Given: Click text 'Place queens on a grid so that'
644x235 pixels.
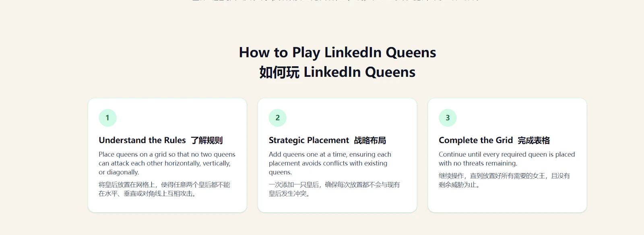Looking at the screenshot, I should (144, 154).
